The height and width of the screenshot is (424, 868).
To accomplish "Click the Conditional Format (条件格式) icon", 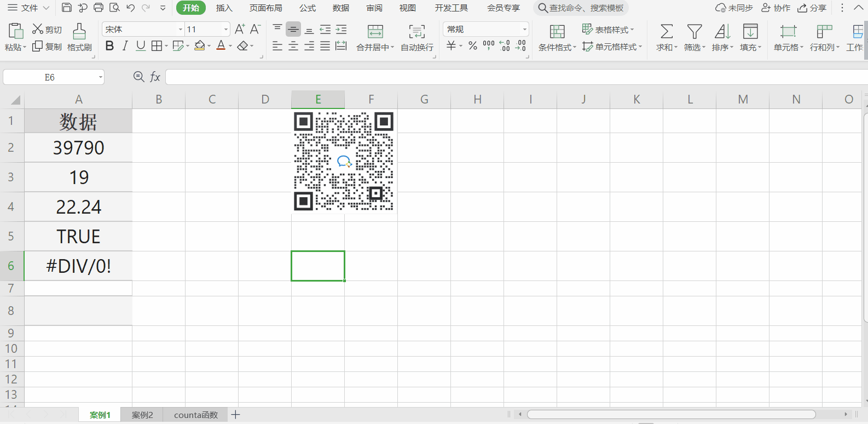I will 557,31.
